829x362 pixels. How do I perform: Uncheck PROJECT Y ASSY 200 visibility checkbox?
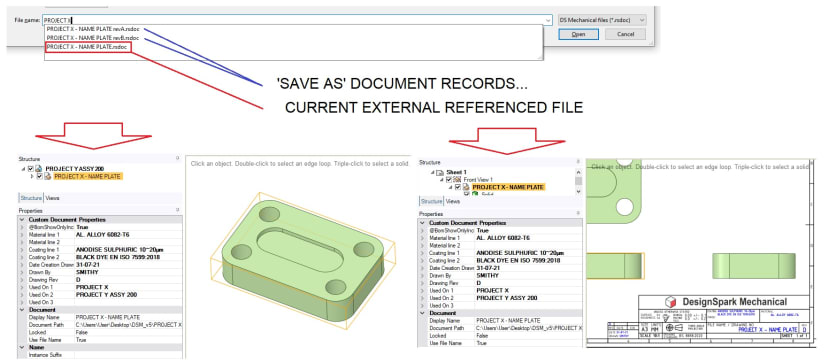(x=31, y=169)
